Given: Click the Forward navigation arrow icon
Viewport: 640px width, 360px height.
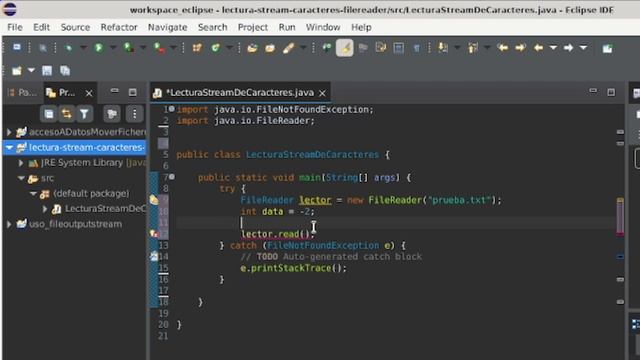Looking at the screenshot, I should click(569, 48).
